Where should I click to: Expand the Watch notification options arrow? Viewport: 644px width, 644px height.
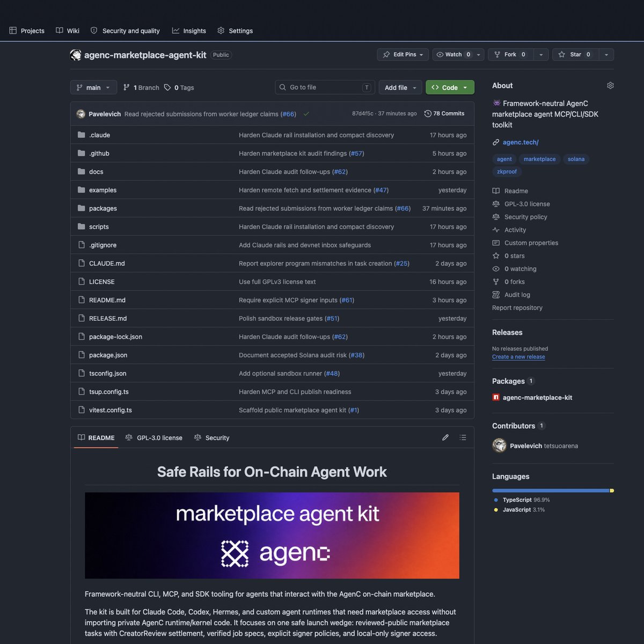(479, 54)
